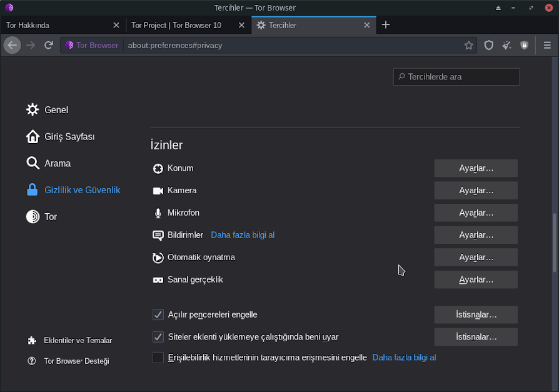559x392 pixels.
Task: Switch to Tor Project | Tor Browser 10 tab
Action: 181,25
